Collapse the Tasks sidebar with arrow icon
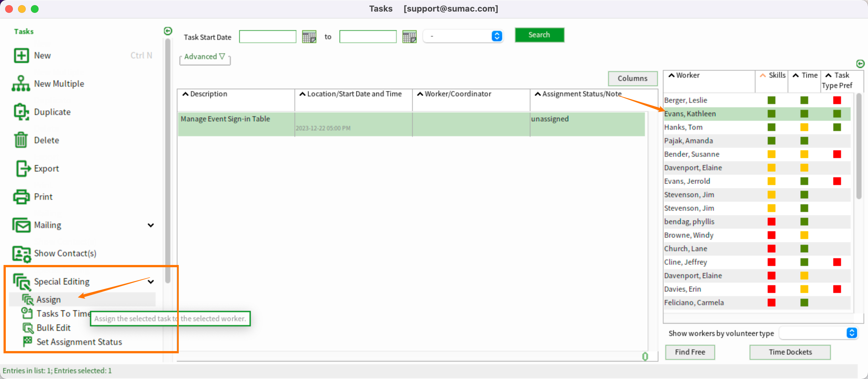The height and width of the screenshot is (379, 868). point(168,31)
